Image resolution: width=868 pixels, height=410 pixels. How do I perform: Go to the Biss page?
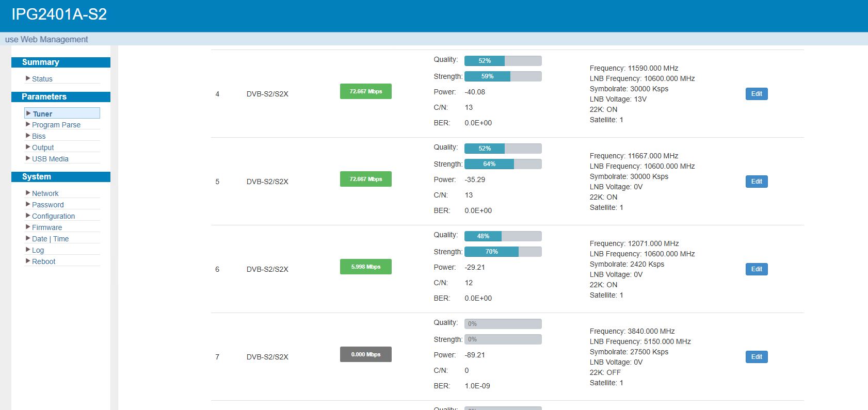pyautogui.click(x=39, y=136)
